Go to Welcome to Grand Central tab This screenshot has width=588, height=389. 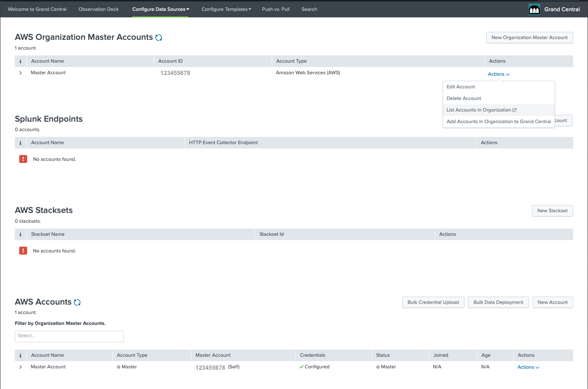[37, 9]
